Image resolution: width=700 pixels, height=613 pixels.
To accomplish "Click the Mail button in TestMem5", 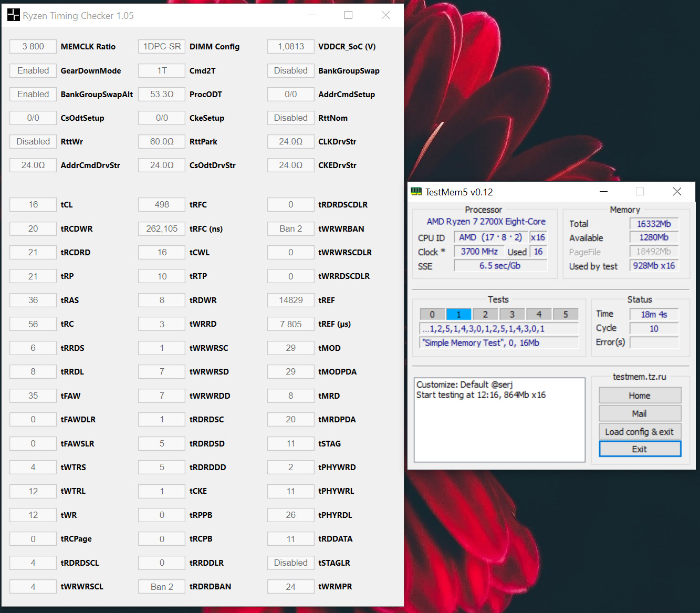I will 640,413.
